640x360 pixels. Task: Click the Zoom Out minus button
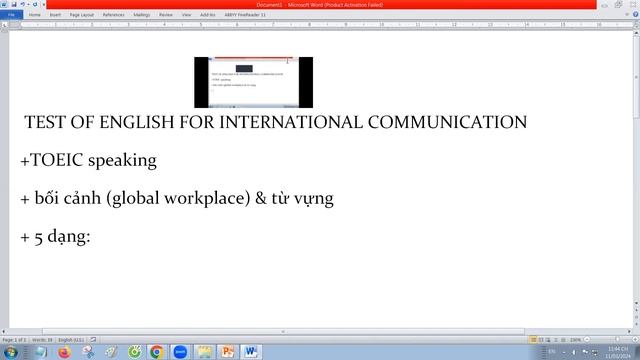(587, 340)
